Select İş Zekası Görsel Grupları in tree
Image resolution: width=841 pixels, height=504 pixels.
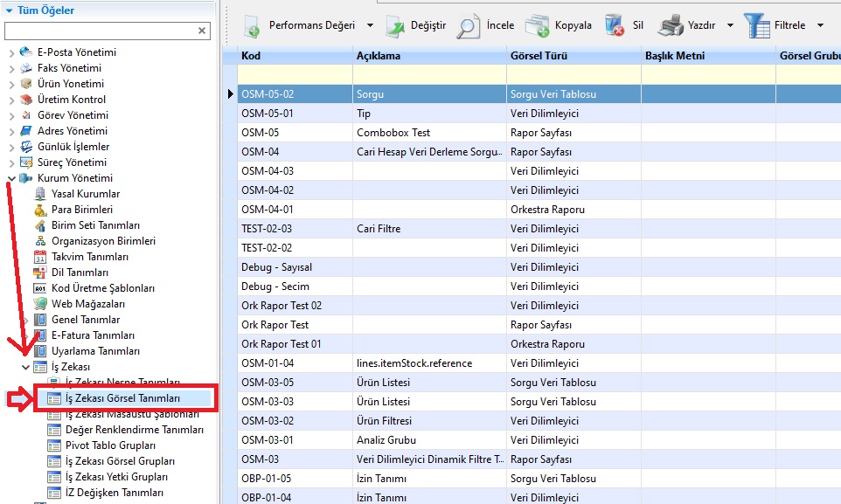coord(120,461)
